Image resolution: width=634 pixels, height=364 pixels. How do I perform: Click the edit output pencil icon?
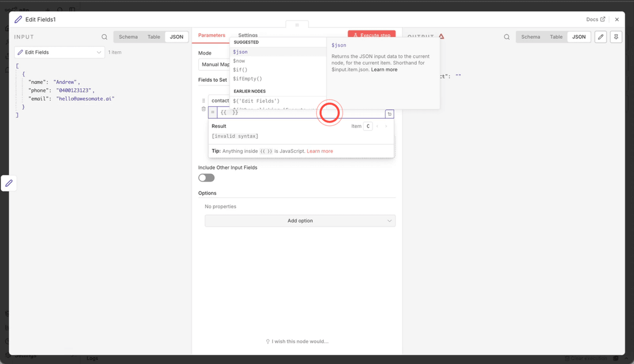600,37
